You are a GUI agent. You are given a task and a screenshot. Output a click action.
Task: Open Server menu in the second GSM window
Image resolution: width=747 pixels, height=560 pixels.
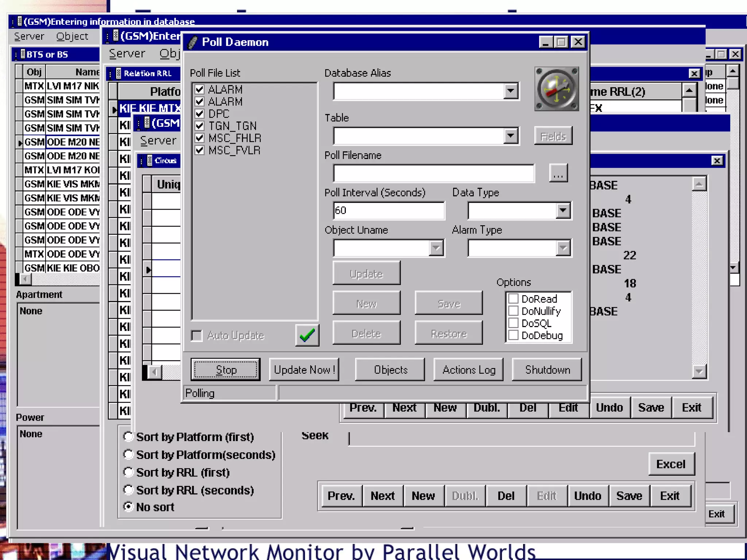tap(127, 54)
